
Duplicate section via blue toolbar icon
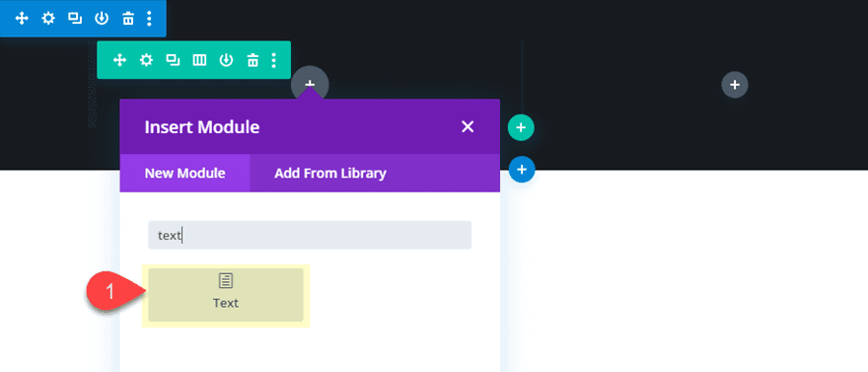coord(75,19)
